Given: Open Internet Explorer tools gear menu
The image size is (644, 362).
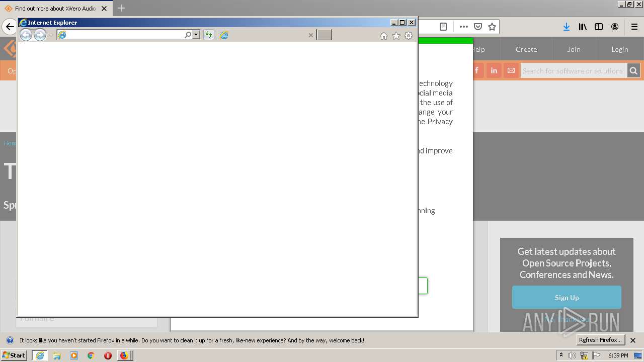Looking at the screenshot, I should click(409, 36).
